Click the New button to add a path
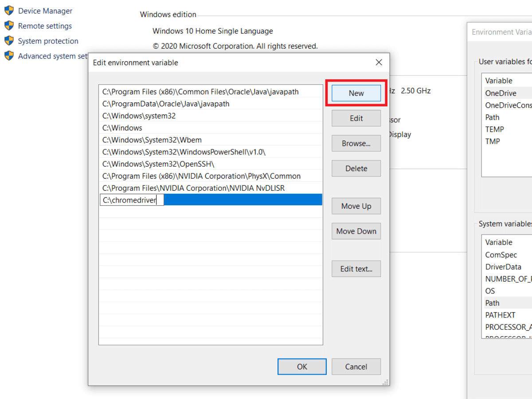Viewport: 532px width, 399px height. [356, 93]
